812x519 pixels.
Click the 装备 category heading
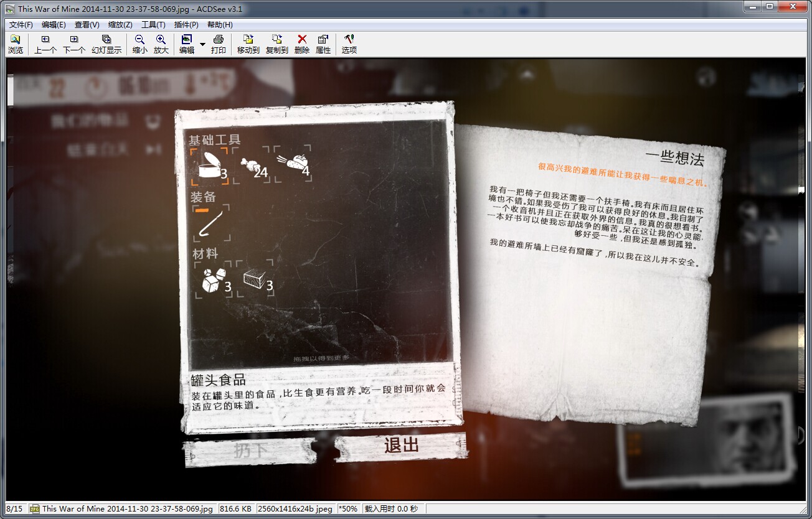(x=203, y=197)
